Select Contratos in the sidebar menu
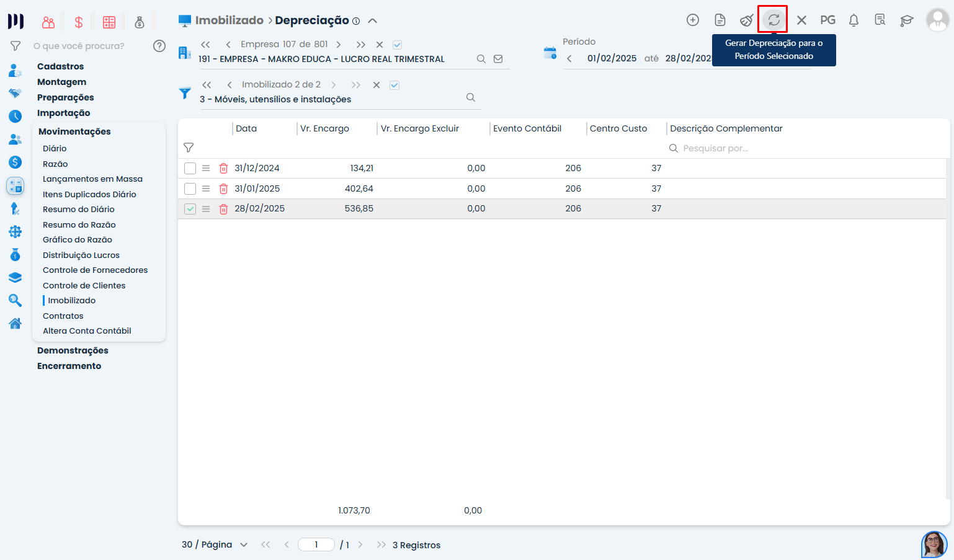 coord(63,316)
